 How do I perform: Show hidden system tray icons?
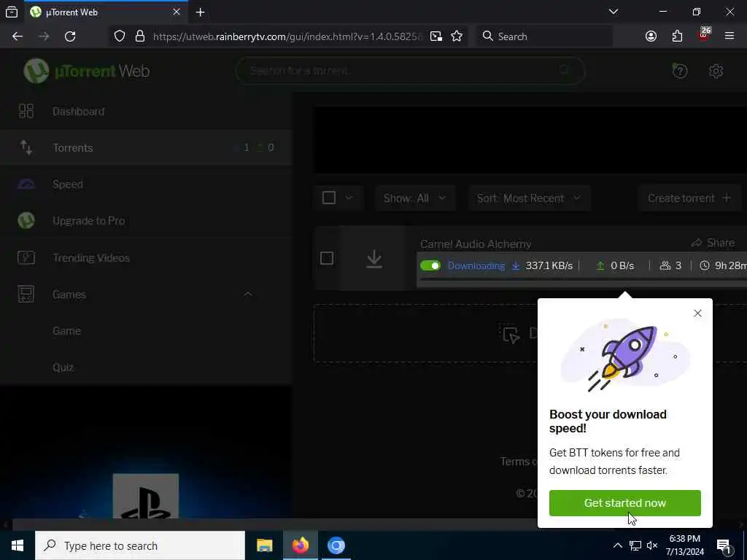pos(617,545)
